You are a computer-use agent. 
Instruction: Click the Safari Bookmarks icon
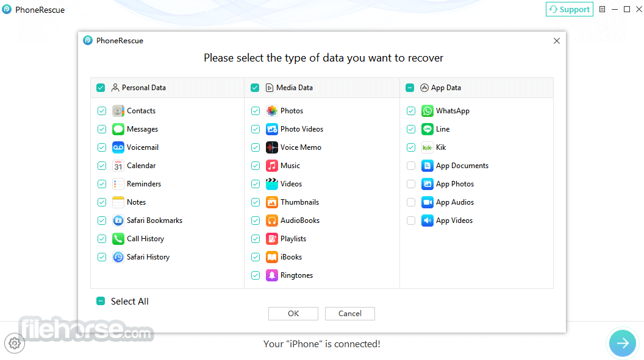[118, 221]
